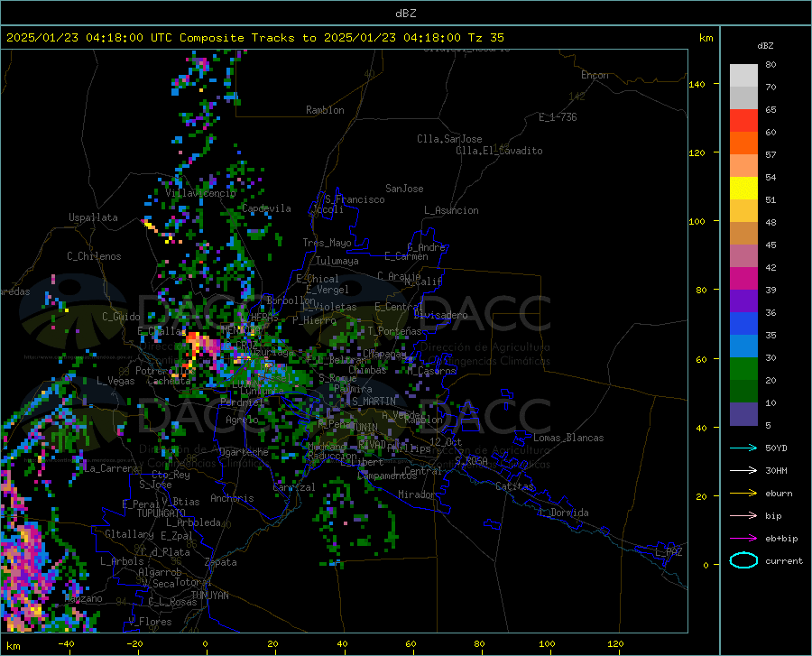The image size is (812, 656).
Task: Click the 'Clla.El_Cavadito' map label
Action: tap(499, 151)
